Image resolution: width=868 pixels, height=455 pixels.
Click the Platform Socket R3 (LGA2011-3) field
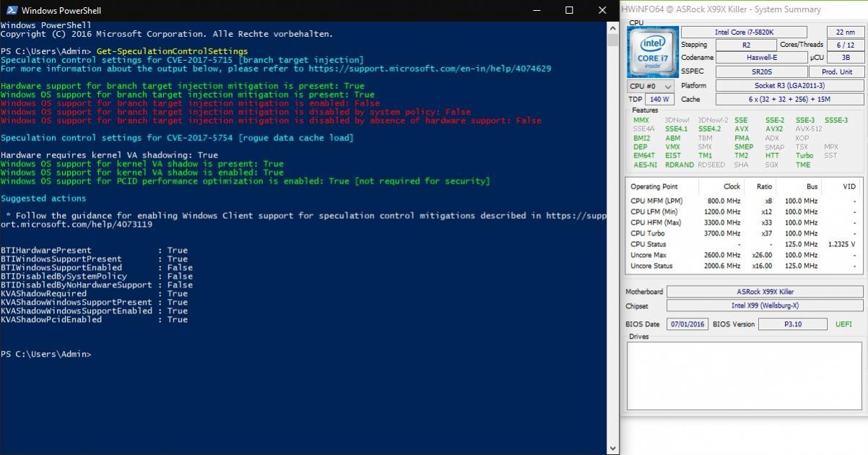pos(789,85)
